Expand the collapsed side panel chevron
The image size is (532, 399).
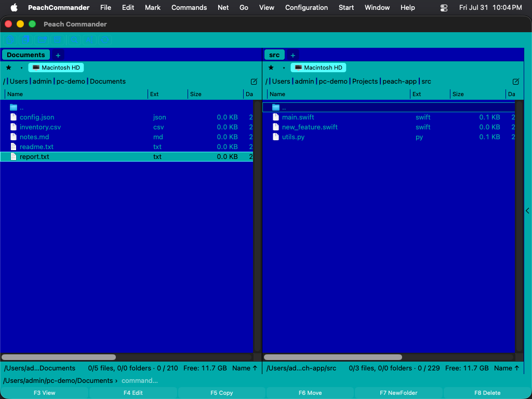pyautogui.click(x=528, y=211)
